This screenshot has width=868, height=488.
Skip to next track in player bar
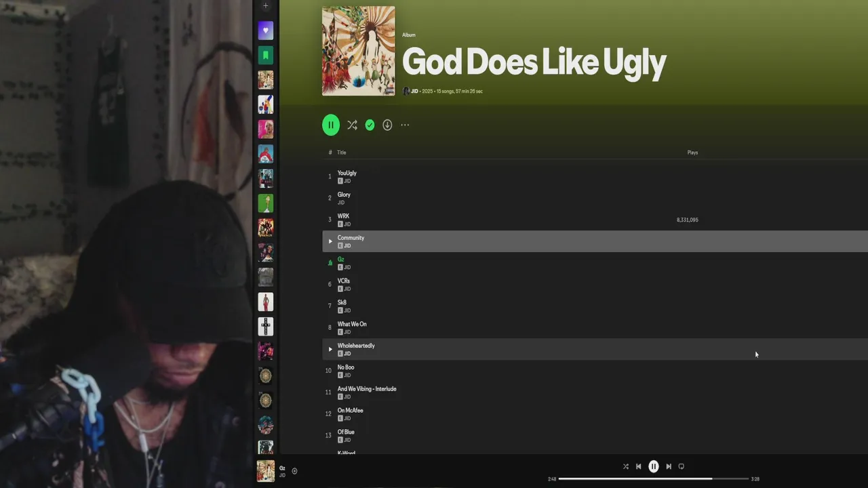tap(669, 466)
